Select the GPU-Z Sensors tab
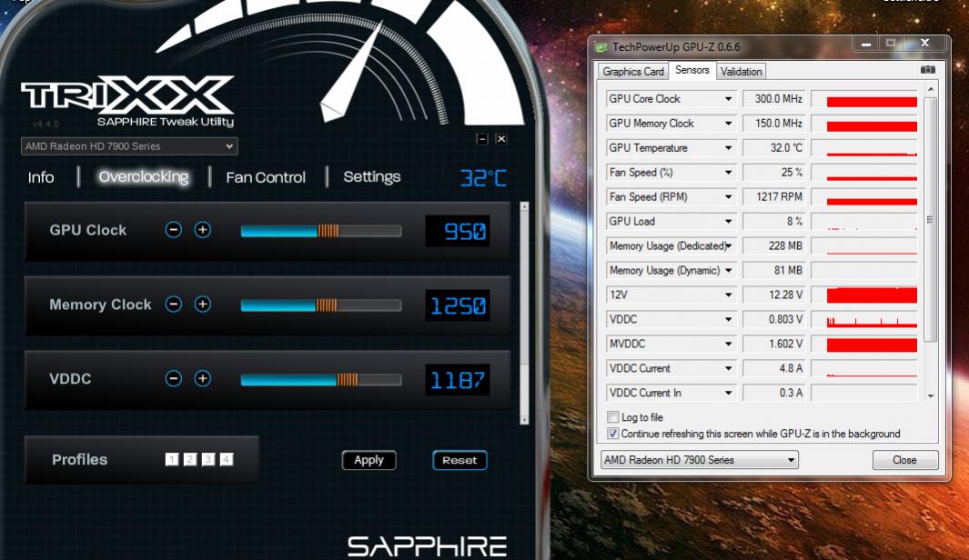The width and height of the screenshot is (969, 560). [x=692, y=70]
